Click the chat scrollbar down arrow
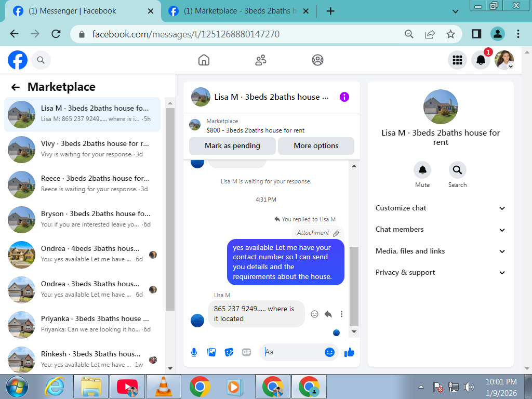Viewport: 532px width, 399px height. 354,332
